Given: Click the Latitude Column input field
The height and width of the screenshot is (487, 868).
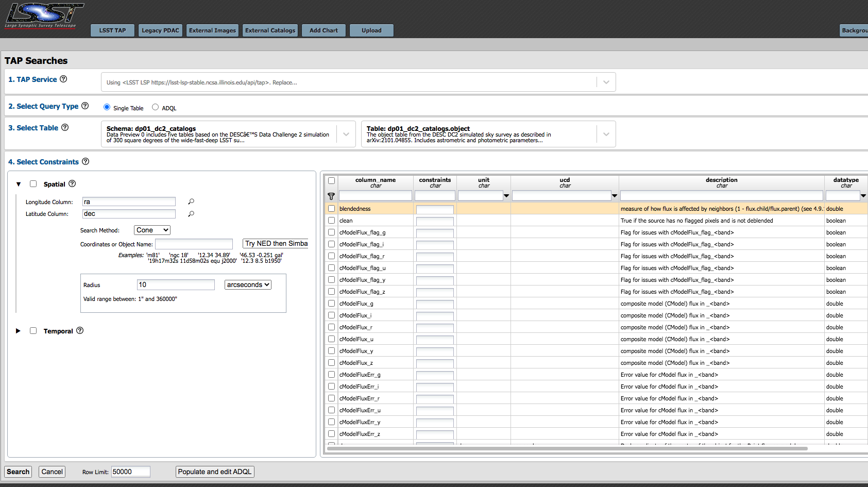Looking at the screenshot, I should [129, 213].
